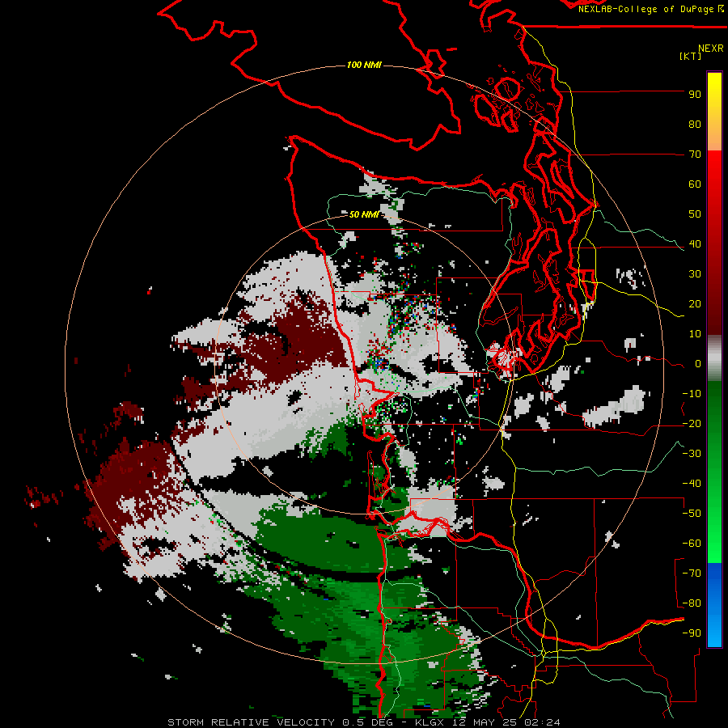728x728 pixels.
Task: Click the 100 NMI range ring label
Action: pyautogui.click(x=364, y=65)
